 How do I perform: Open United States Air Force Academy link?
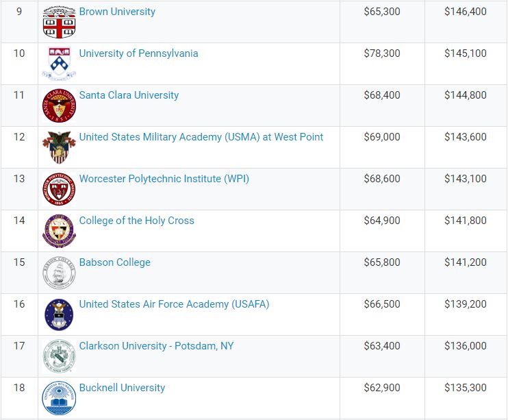point(175,304)
